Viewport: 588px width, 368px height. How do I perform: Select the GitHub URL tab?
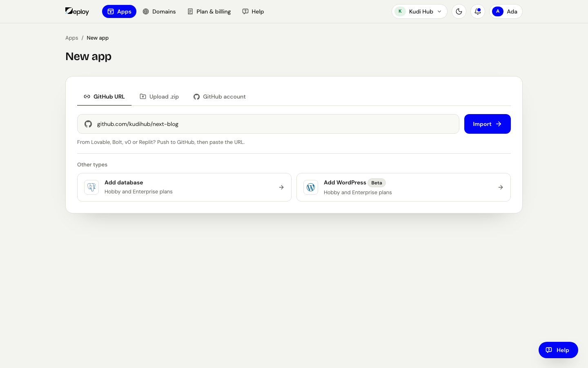point(104,96)
